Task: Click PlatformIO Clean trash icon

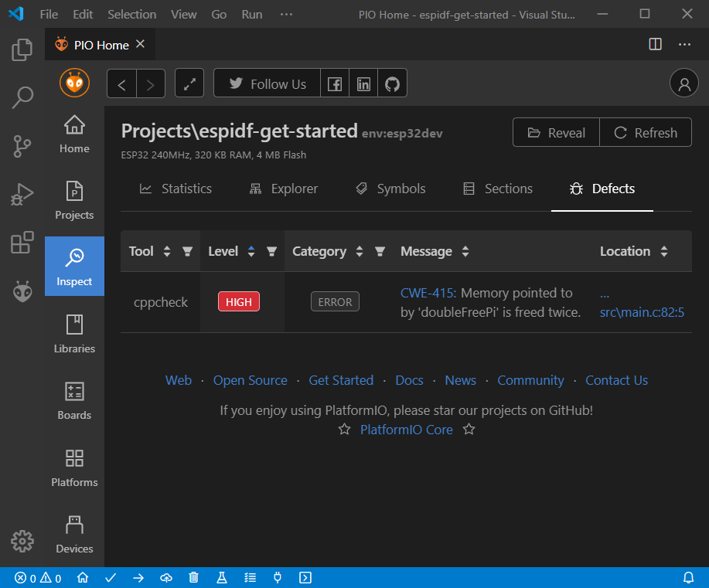Action: 193,578
